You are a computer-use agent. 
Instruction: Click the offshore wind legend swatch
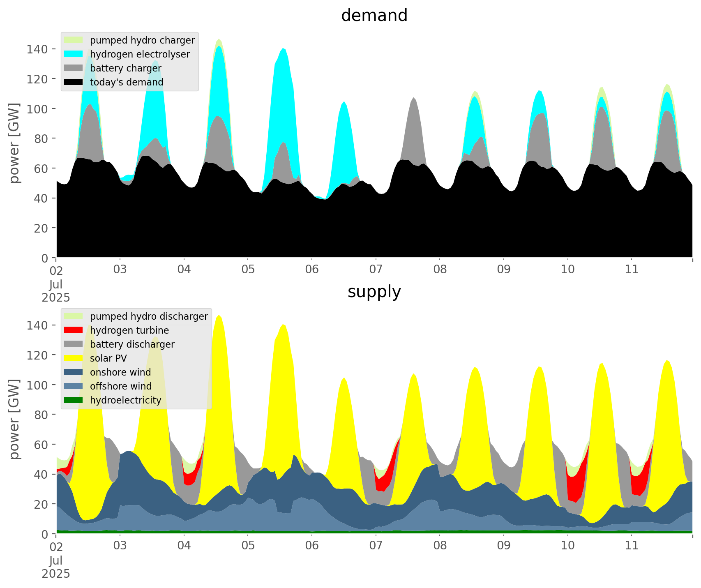pyautogui.click(x=74, y=386)
